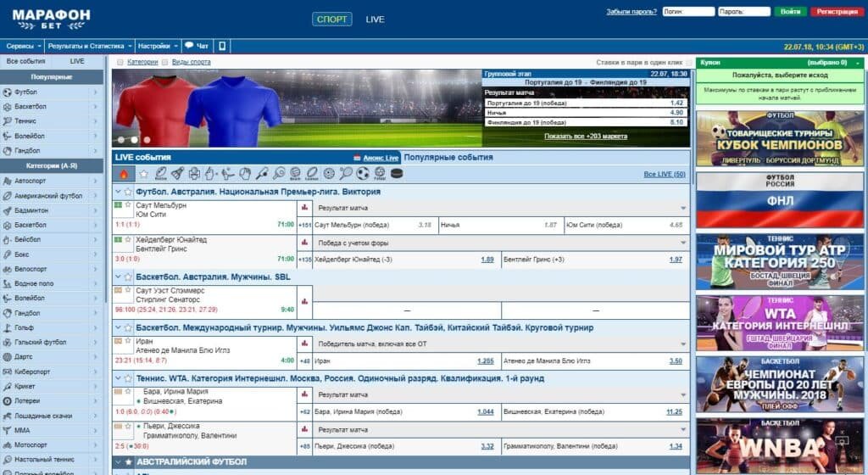Click the fire icon in live filter

click(124, 174)
